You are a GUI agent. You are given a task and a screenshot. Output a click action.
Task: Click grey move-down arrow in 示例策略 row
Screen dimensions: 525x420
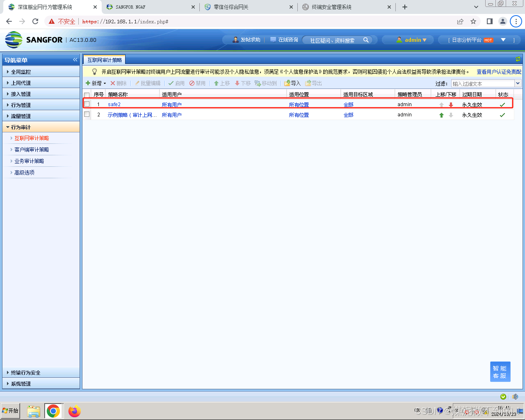451,115
